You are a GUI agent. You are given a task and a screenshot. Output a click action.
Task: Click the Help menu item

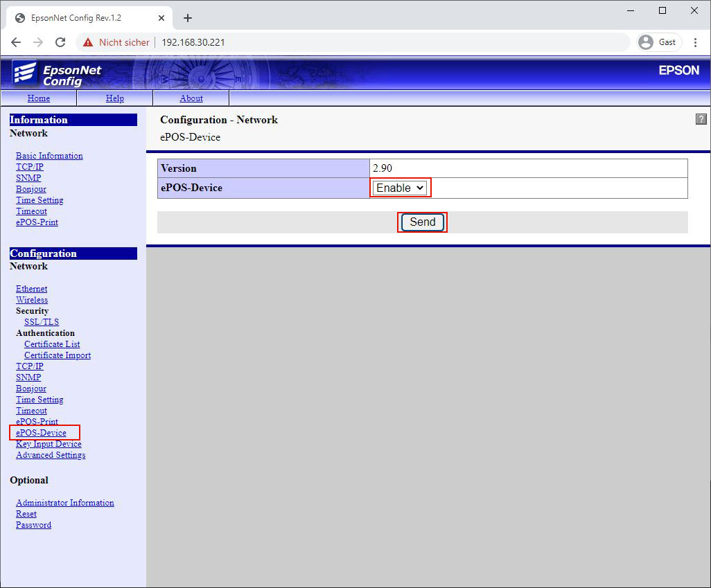115,98
